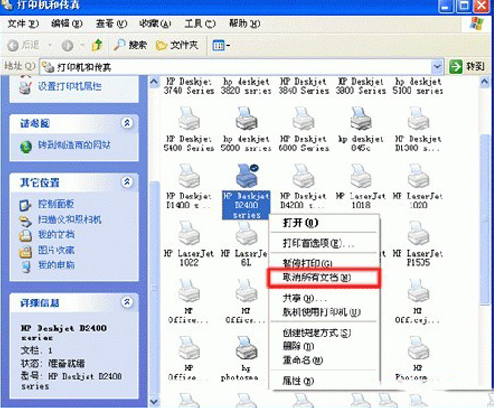This screenshot has height=408, width=494.
Task: Collapse the See Also panel
Action: tap(127, 123)
